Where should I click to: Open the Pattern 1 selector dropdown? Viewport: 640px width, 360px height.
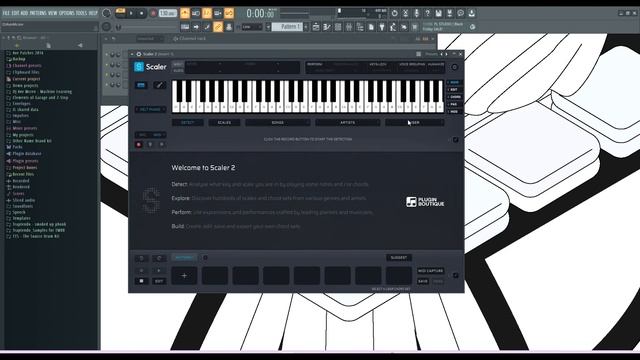click(x=290, y=27)
